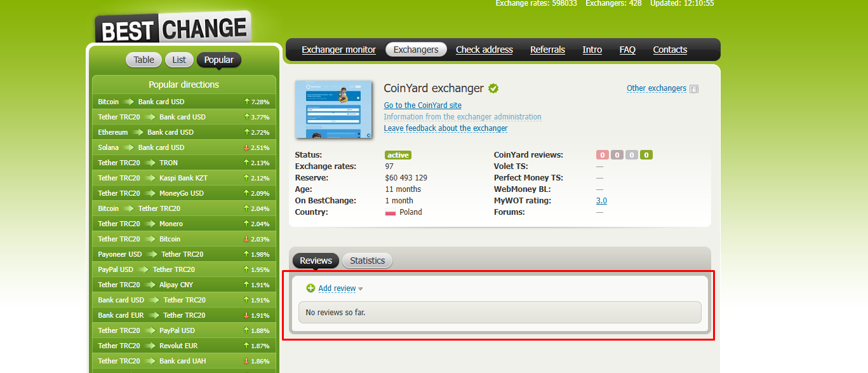The width and height of the screenshot is (868, 373).
Task: Click the arrow icon in Tether TRC20 to TRON row
Action: [x=150, y=163]
